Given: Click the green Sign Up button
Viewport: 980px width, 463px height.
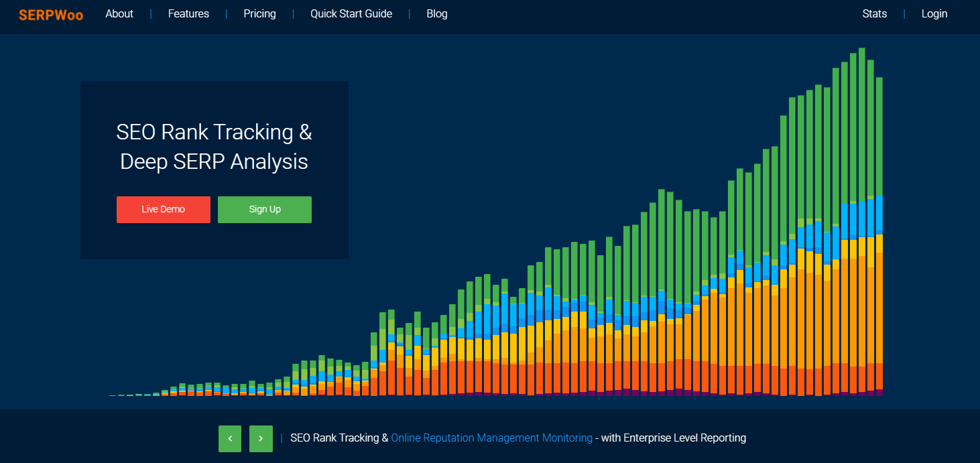Looking at the screenshot, I should (x=265, y=209).
